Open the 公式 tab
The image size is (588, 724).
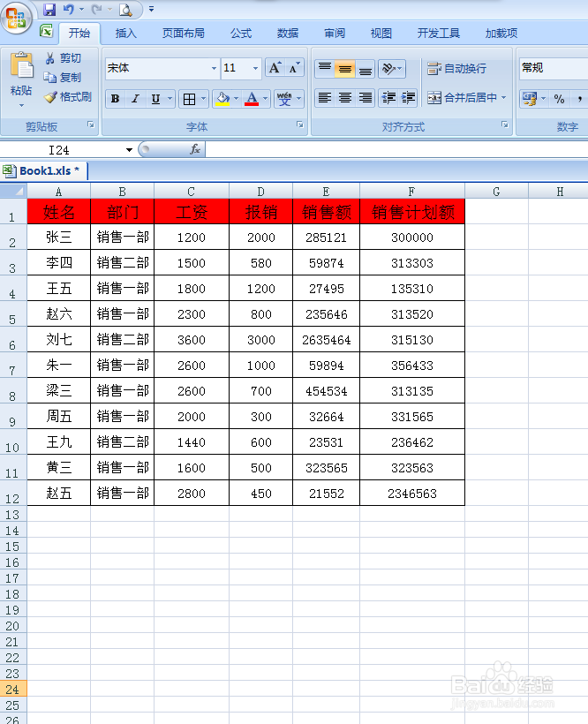[241, 34]
